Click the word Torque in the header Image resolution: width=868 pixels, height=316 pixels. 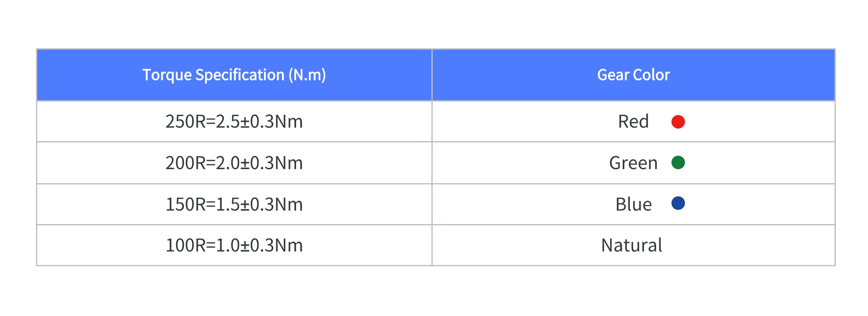tap(167, 76)
